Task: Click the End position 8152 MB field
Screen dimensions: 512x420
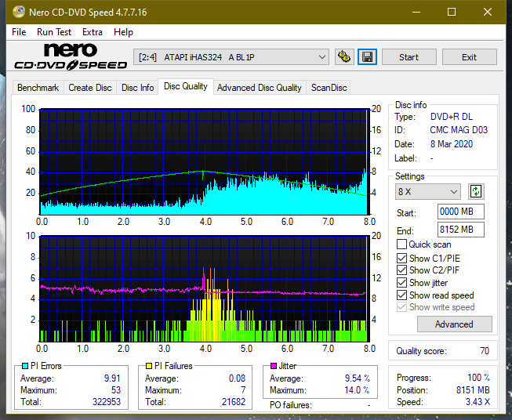Action: click(460, 230)
